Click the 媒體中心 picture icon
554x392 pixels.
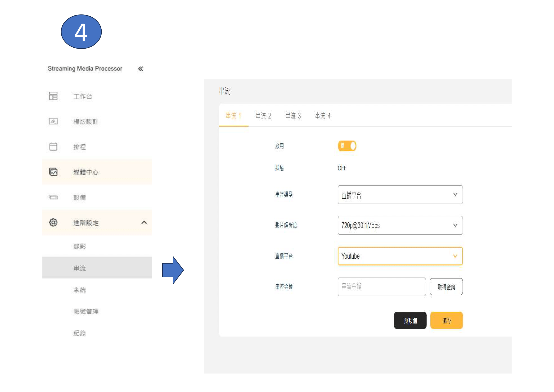coord(53,172)
